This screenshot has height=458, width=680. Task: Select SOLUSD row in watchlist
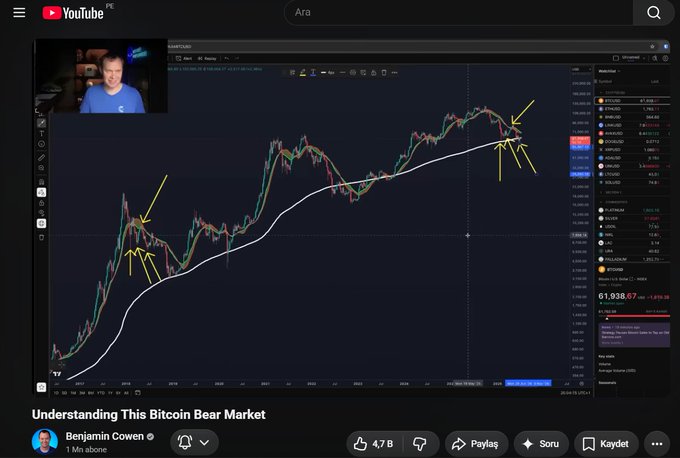click(x=634, y=182)
